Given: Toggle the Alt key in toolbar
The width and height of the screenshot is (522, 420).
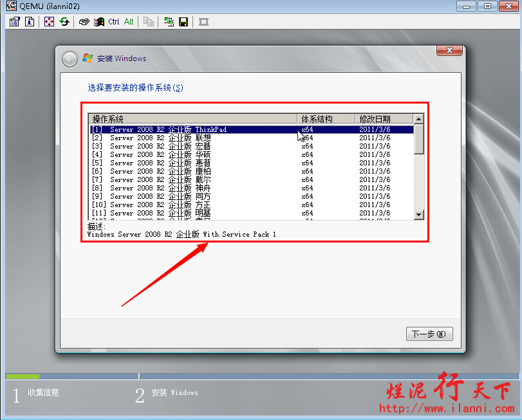Looking at the screenshot, I should coord(129,22).
